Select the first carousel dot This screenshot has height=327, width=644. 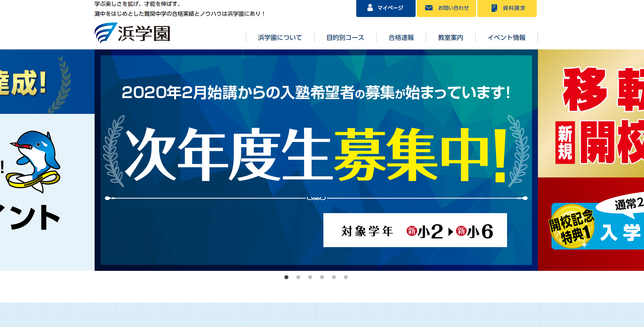coord(286,277)
